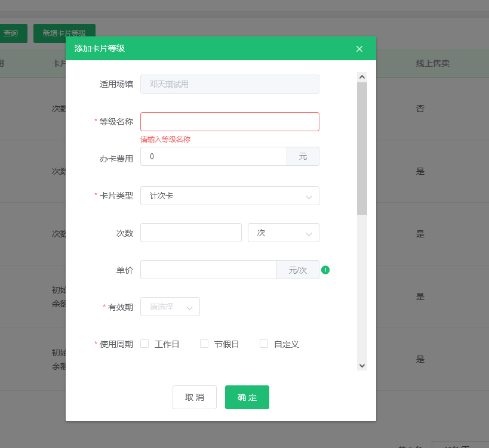Click the 单价 input field
The height and width of the screenshot is (448, 489).
[x=208, y=270]
